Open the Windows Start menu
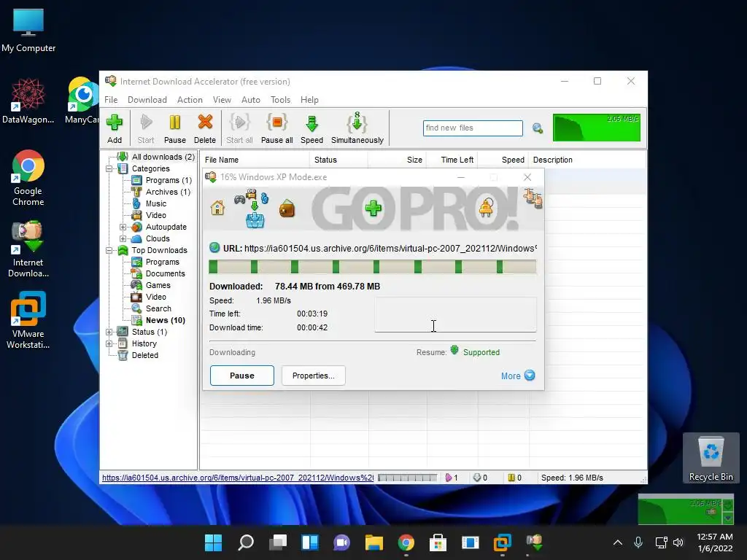 [x=214, y=542]
